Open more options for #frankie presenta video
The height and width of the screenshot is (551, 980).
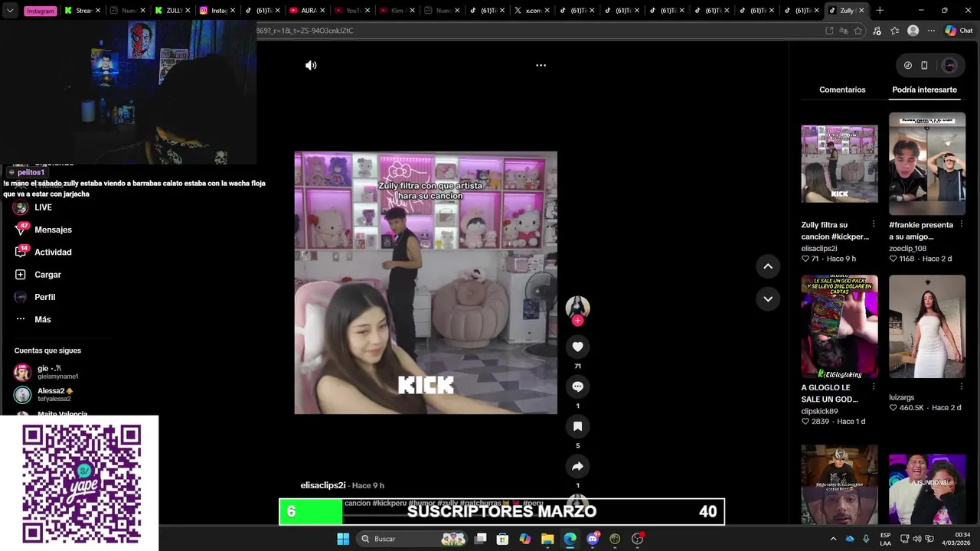tap(961, 224)
